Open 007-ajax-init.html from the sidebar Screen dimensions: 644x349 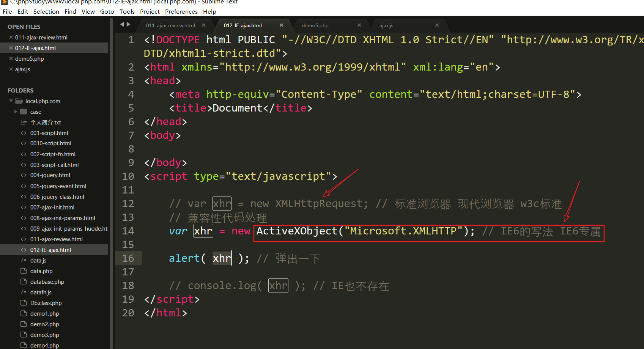52,208
